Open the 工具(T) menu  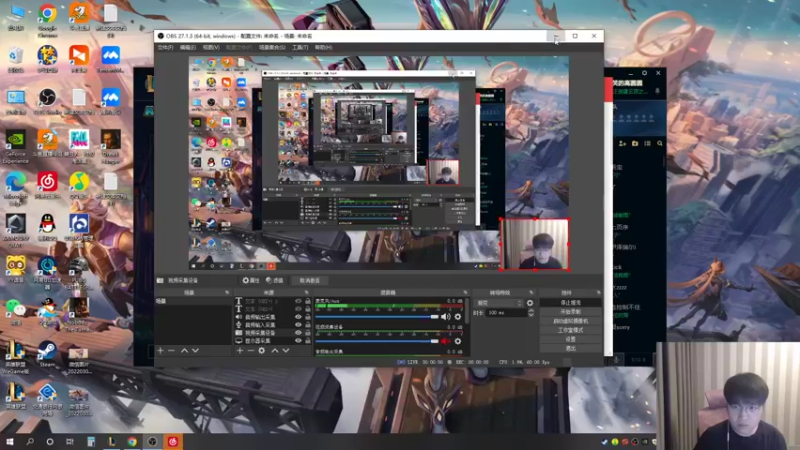(x=300, y=47)
